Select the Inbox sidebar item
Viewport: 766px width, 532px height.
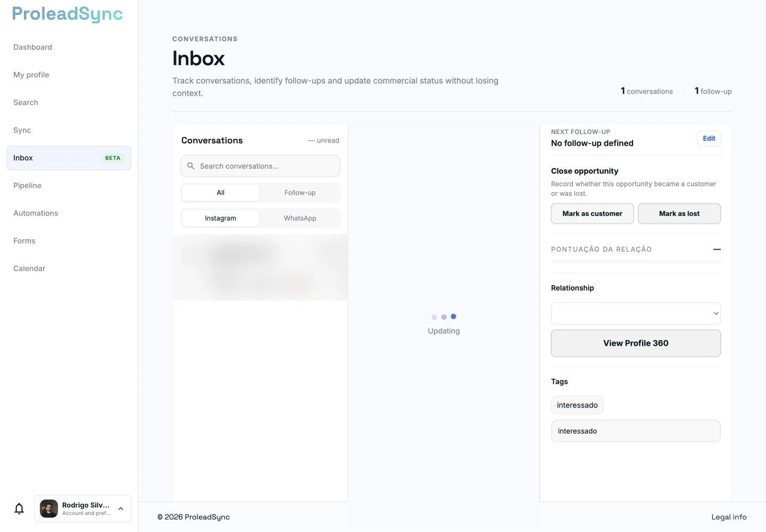[69, 158]
